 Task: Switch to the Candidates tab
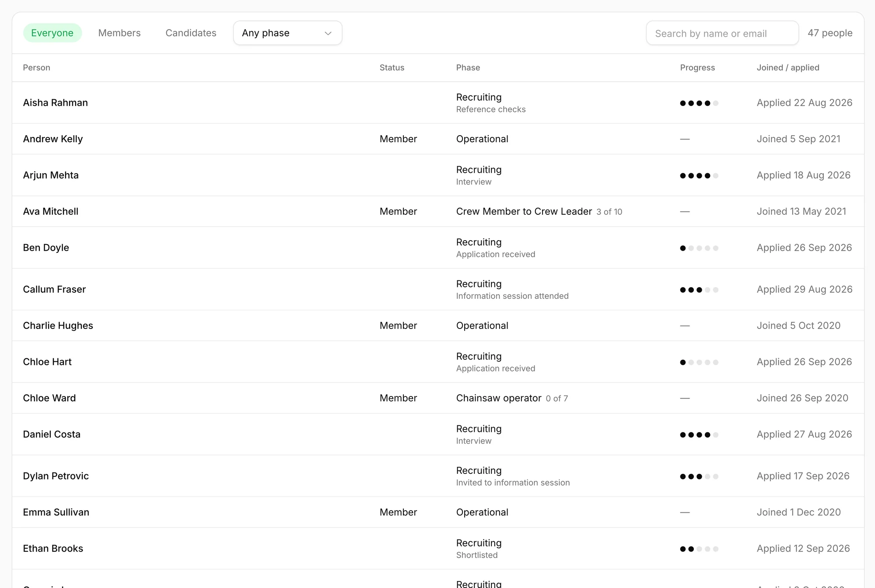(191, 33)
